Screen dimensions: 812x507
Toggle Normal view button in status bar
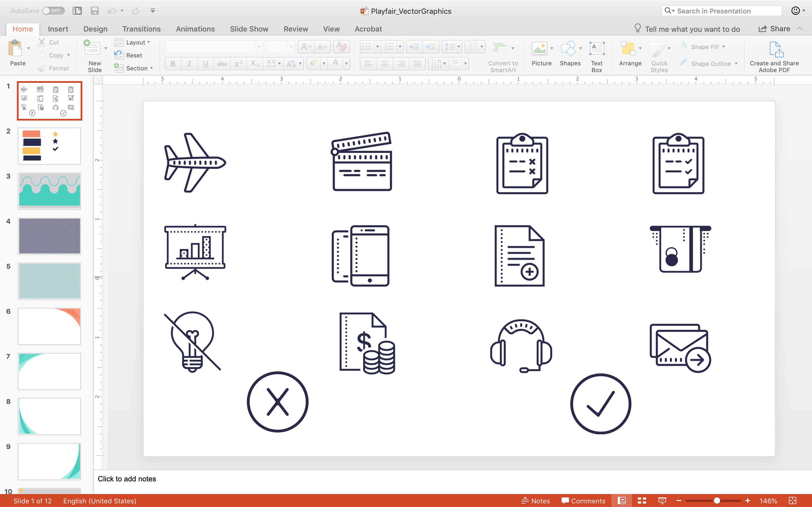coord(622,501)
